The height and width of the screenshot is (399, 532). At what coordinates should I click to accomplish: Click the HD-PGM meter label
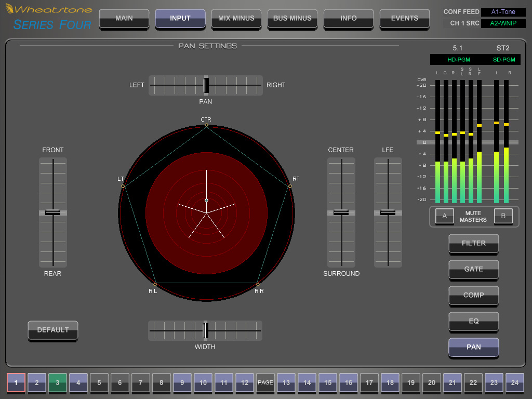[x=459, y=60]
